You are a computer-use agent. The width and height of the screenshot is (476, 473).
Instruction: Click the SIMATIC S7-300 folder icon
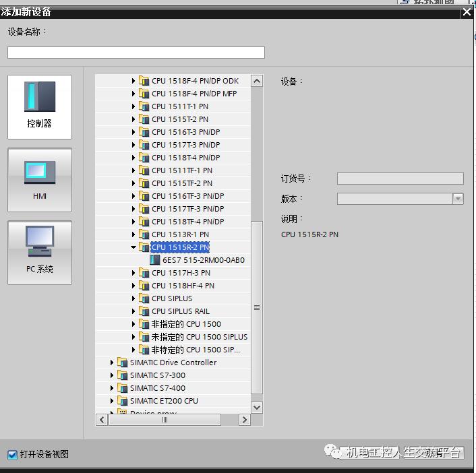click(122, 375)
